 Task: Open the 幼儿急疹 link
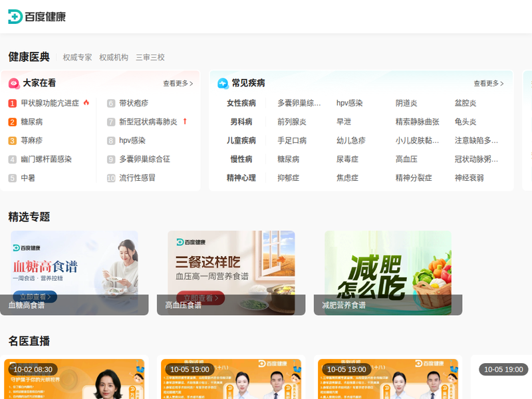coord(351,140)
